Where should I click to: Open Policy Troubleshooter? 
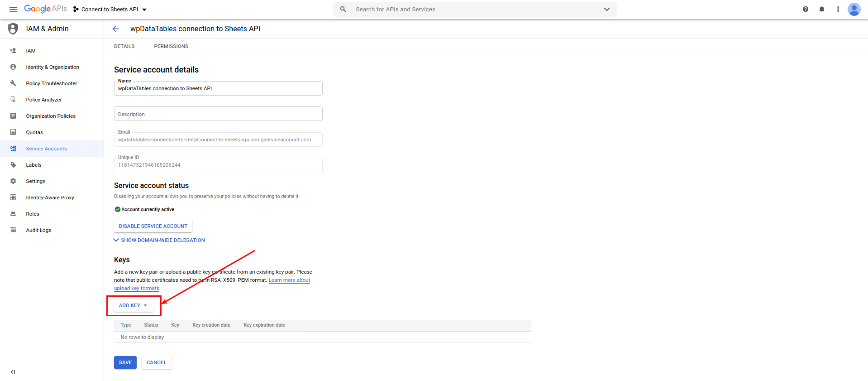point(52,83)
